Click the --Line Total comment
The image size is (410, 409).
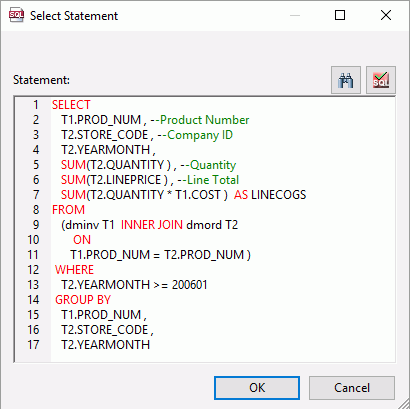(x=208, y=180)
